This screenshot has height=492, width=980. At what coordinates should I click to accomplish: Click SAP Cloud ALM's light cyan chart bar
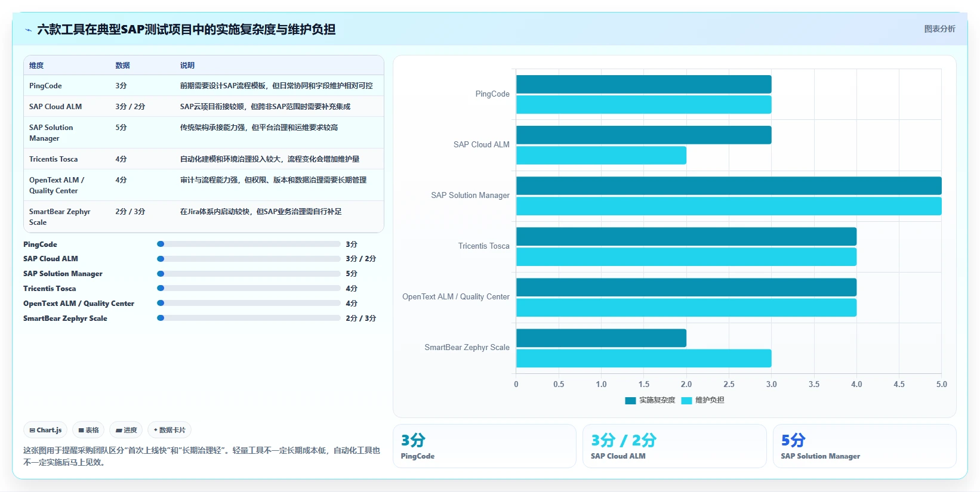point(601,155)
